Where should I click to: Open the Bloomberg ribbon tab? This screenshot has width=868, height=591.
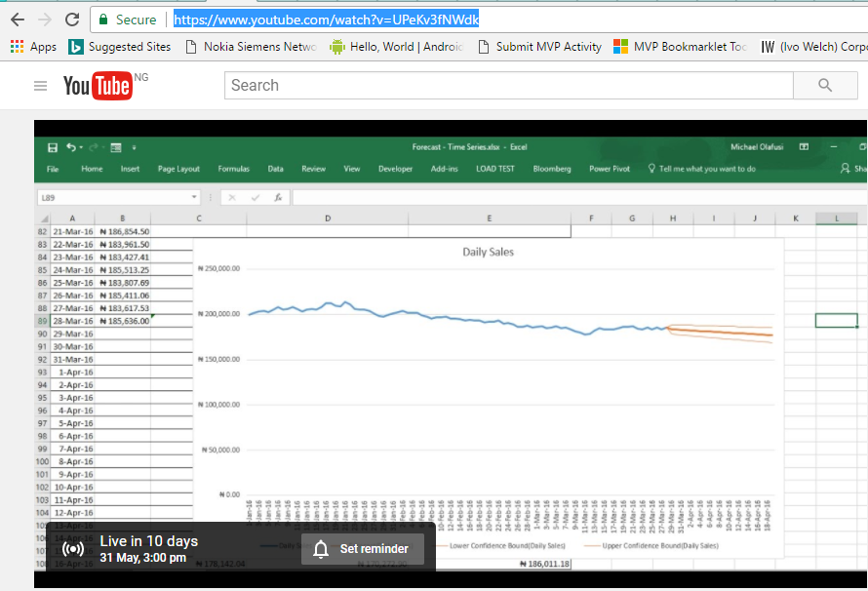tap(552, 169)
